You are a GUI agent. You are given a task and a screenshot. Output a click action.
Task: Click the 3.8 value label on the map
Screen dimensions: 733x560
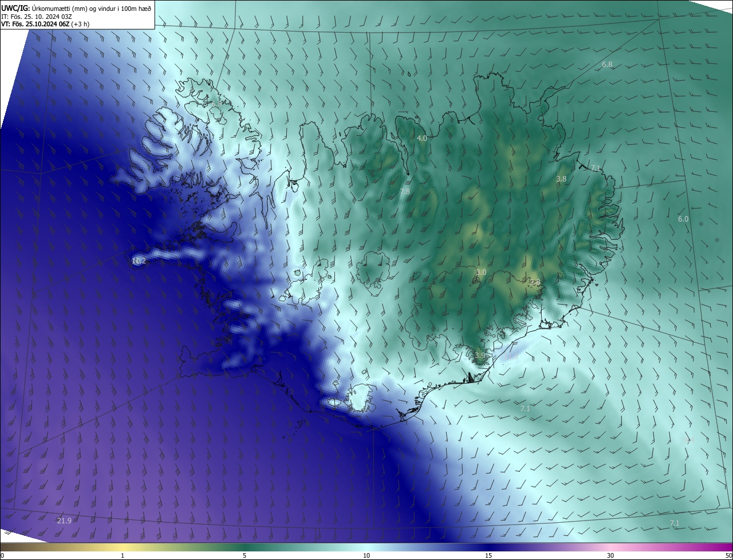tap(561, 179)
